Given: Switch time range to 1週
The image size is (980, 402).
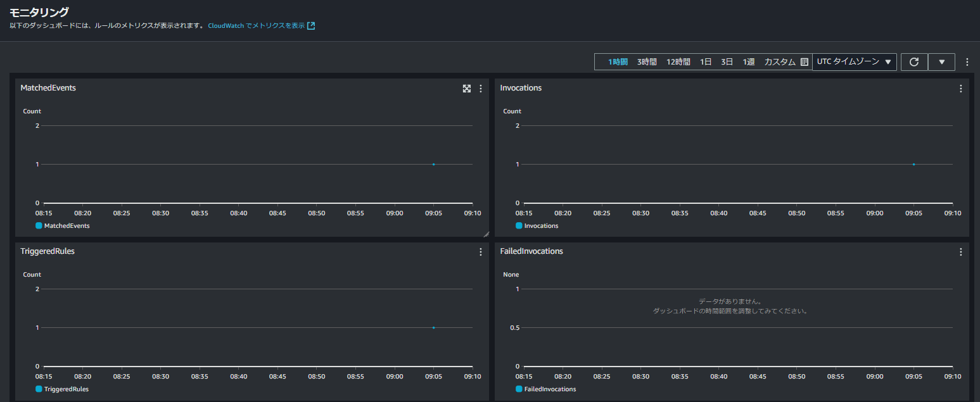Looking at the screenshot, I should (x=748, y=61).
